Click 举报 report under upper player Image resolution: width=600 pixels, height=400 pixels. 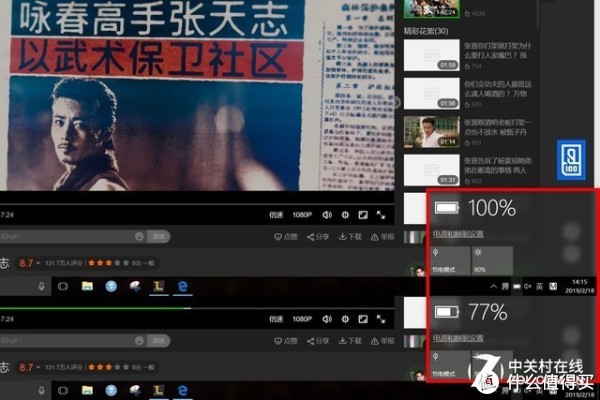pos(382,237)
